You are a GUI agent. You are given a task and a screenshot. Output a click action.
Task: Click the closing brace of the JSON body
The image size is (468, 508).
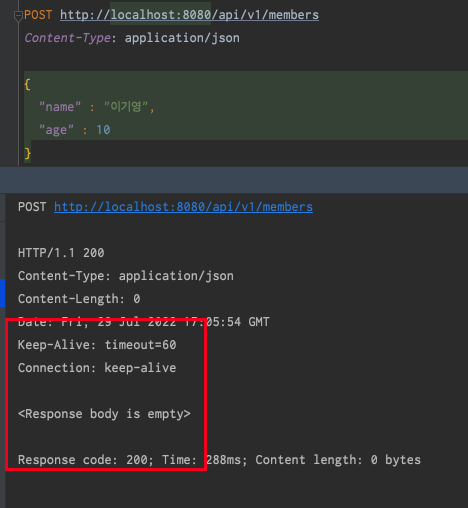click(x=27, y=154)
